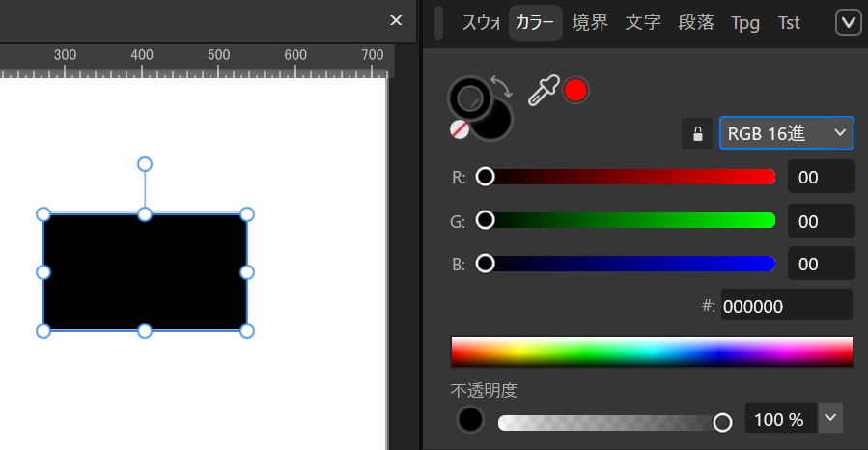Click the bottom-middle selection handle of rectangle
Screen dimensions: 868x450
tap(145, 331)
